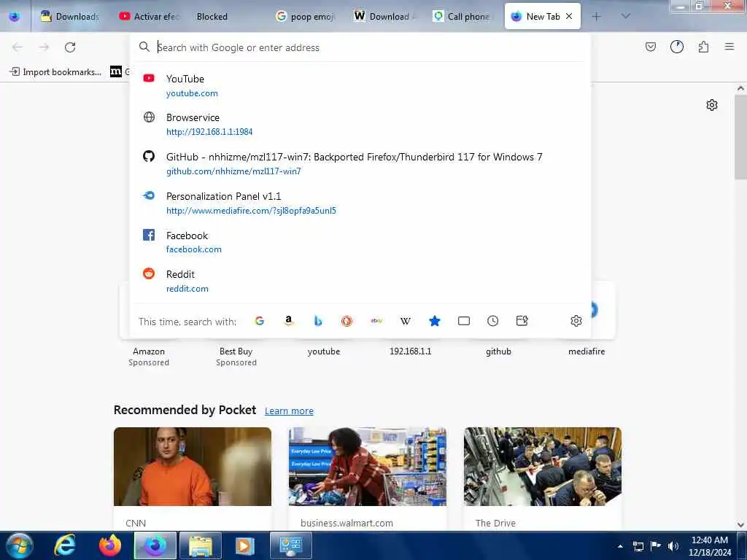Search this time with Bing icon
Screen dimensions: 747x560
(x=318, y=321)
